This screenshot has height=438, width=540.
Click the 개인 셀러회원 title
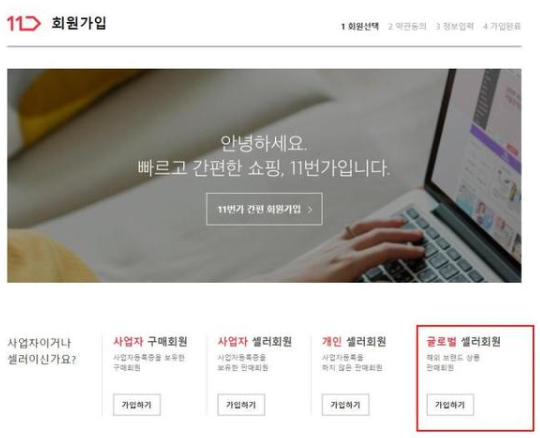(354, 341)
